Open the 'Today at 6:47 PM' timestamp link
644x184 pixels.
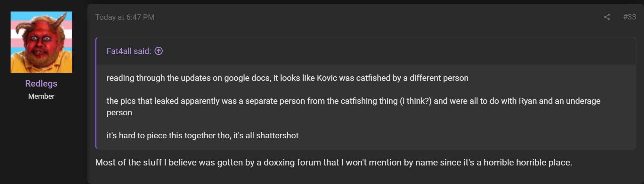(125, 17)
